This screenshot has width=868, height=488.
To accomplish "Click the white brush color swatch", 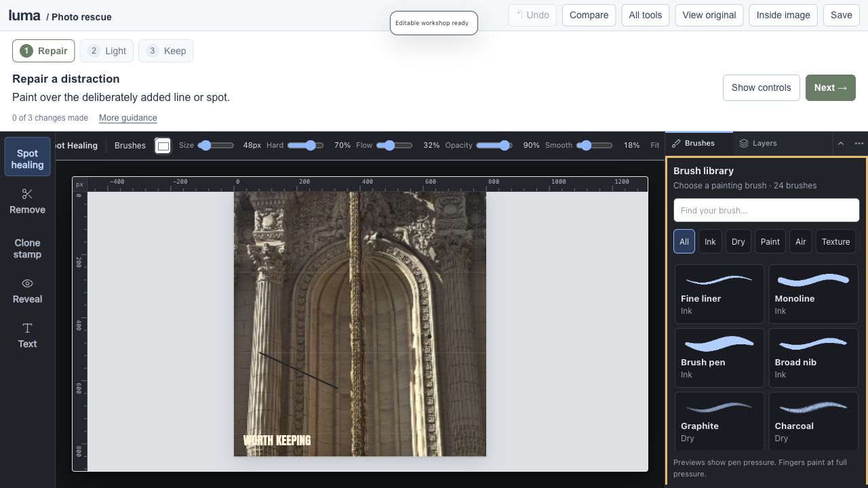I will click(x=163, y=146).
